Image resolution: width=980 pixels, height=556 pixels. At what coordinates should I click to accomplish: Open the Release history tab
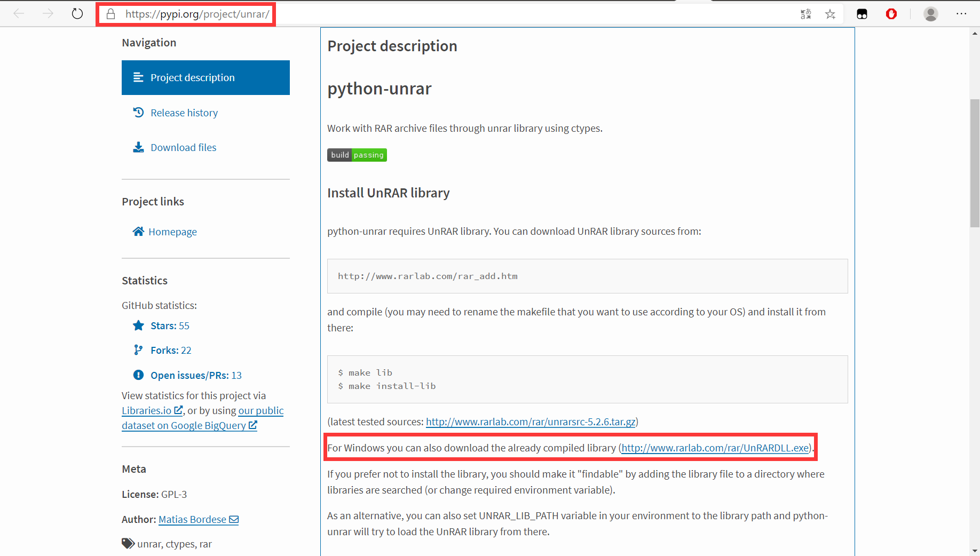pyautogui.click(x=184, y=113)
